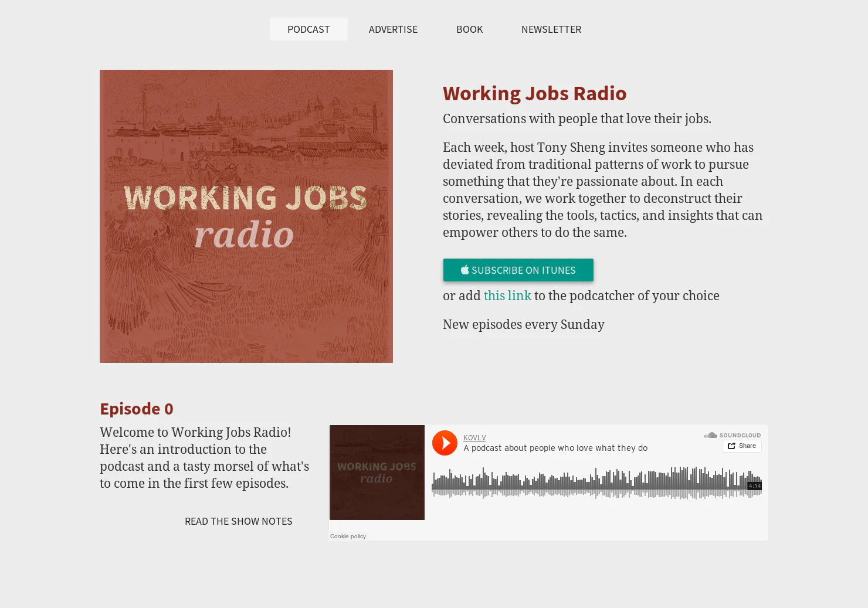Visit the KOVLV profile link

(x=474, y=437)
